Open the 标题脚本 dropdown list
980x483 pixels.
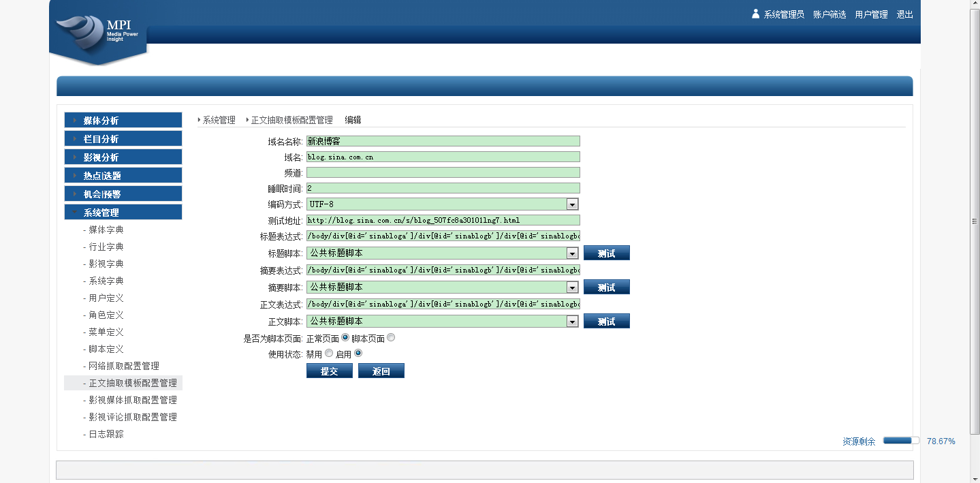tap(572, 253)
